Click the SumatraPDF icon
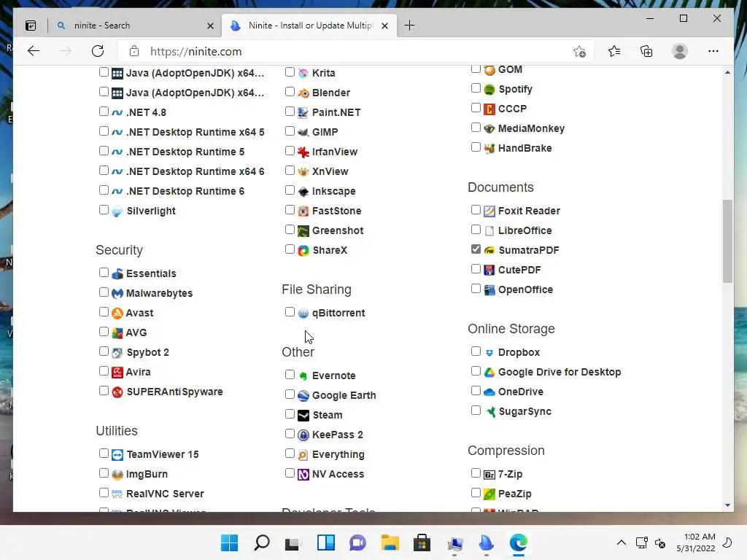This screenshot has height=560, width=747. pos(489,251)
